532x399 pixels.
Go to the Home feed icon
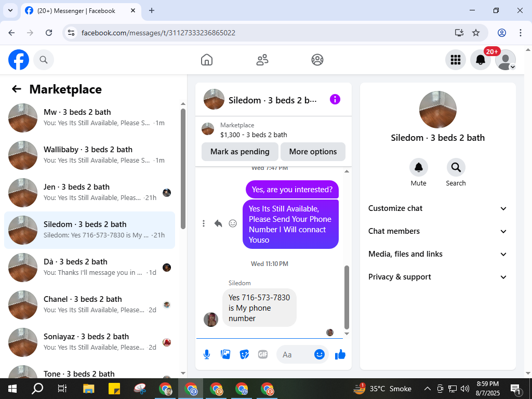pyautogui.click(x=207, y=60)
